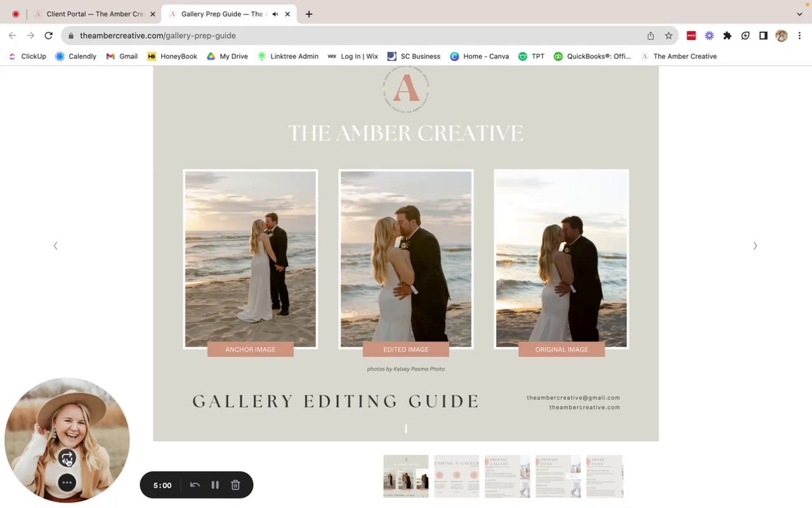Select the fourth slide thumbnail

[558, 476]
